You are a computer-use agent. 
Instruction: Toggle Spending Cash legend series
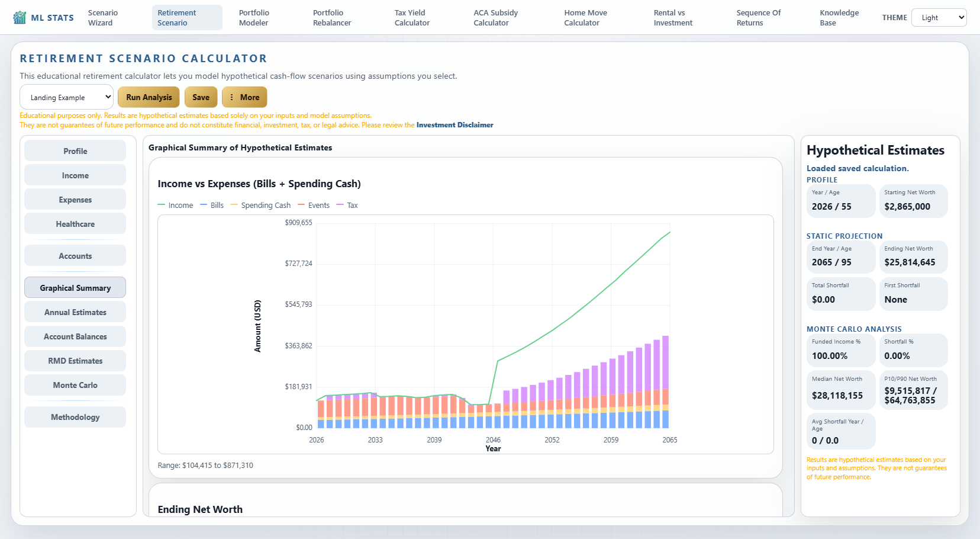[260, 206]
